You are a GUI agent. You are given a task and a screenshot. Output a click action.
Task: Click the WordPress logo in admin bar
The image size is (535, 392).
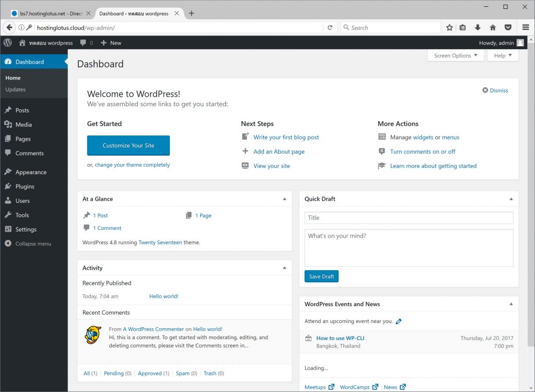coord(7,43)
